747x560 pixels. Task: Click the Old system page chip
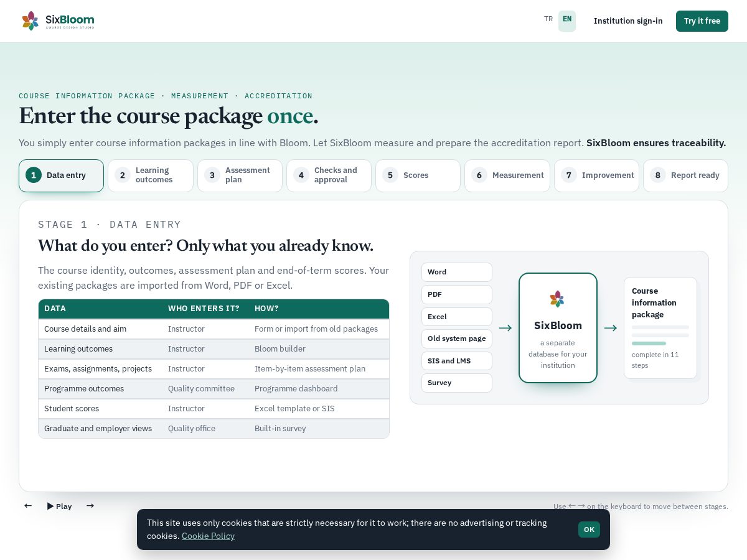tap(457, 338)
